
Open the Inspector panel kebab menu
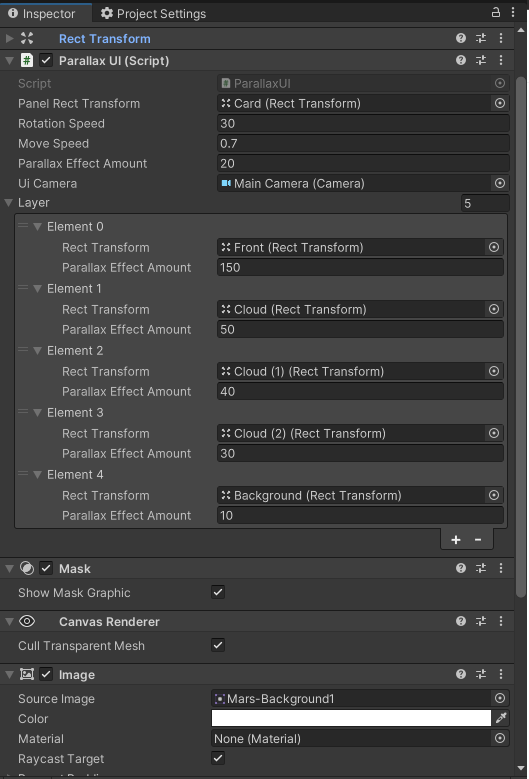point(513,12)
